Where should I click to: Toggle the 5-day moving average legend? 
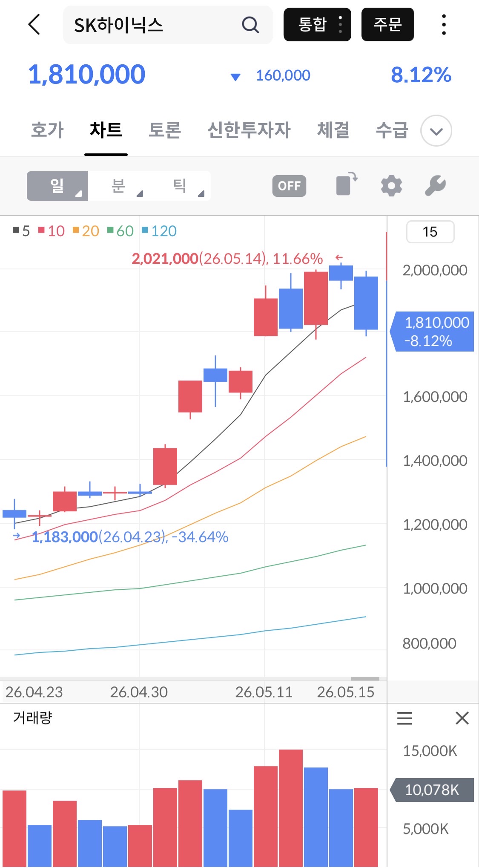[x=21, y=231]
